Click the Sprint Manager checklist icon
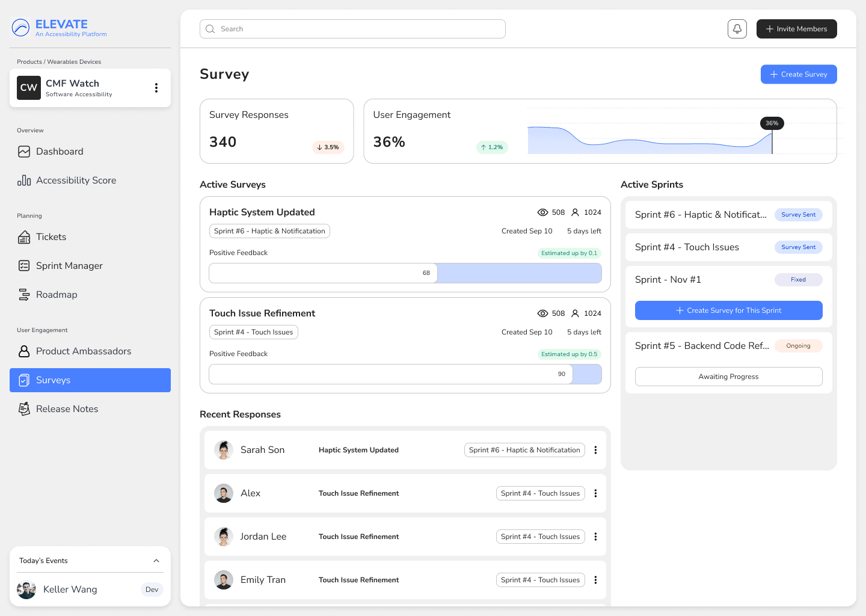The width and height of the screenshot is (866, 616). (24, 266)
